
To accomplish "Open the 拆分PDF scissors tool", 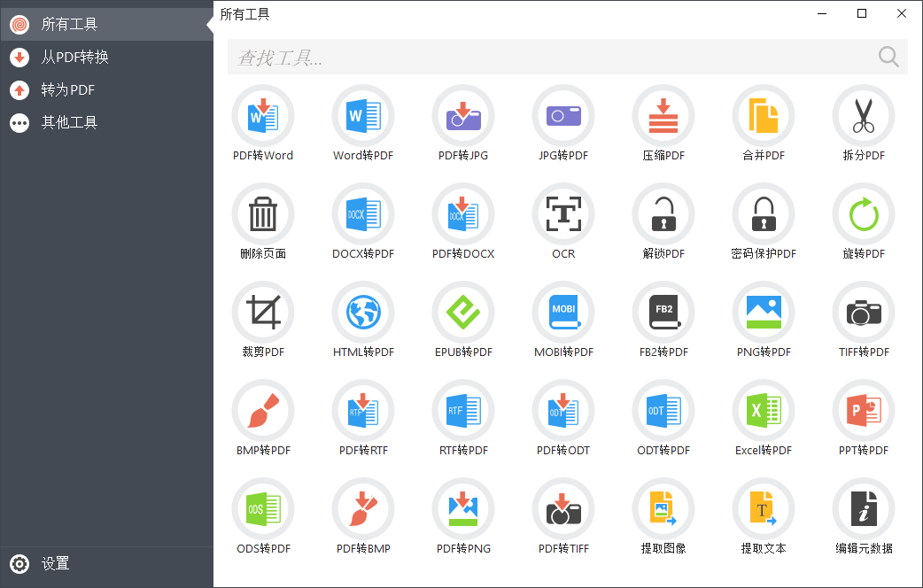I will 864,116.
